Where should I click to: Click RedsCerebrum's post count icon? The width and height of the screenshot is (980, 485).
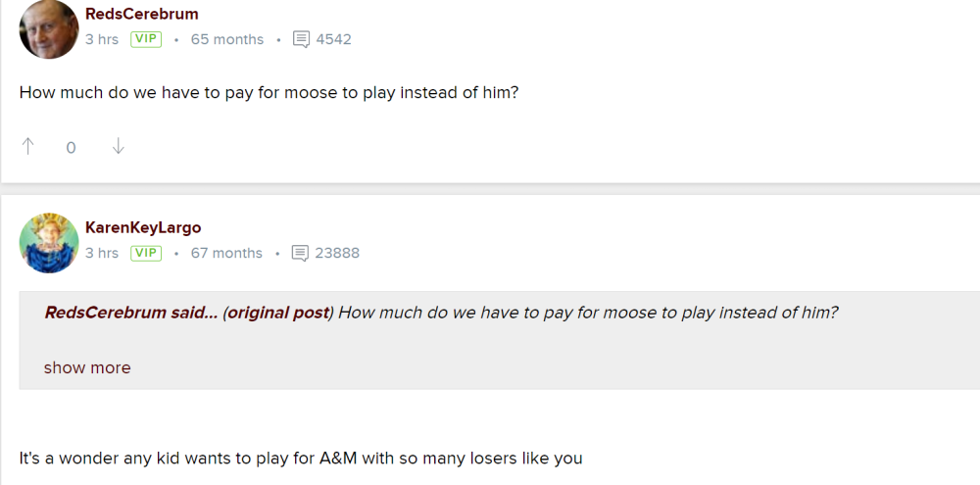click(302, 39)
